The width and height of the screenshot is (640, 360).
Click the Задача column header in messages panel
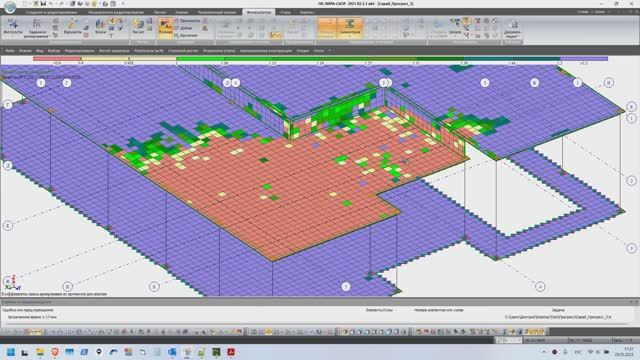click(558, 310)
